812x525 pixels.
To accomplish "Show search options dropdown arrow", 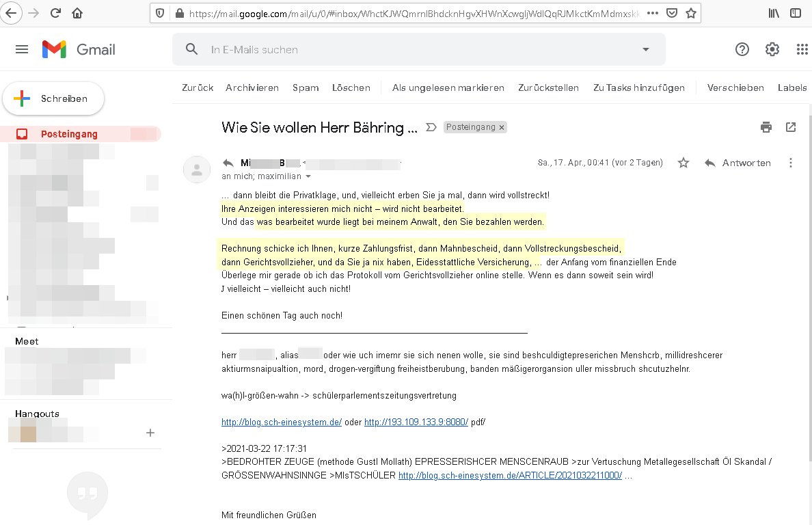I will (646, 49).
